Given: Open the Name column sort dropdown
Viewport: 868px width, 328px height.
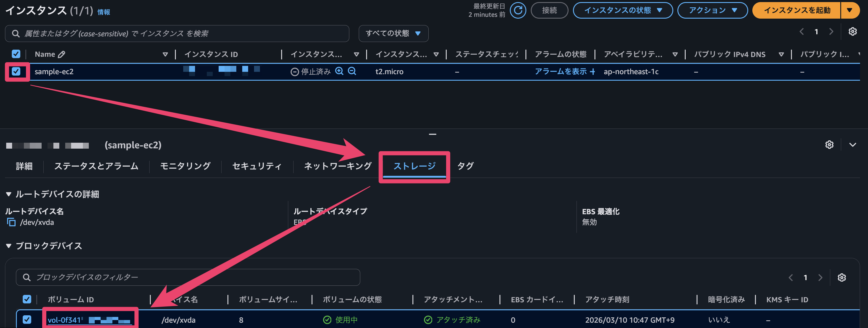Looking at the screenshot, I should click(166, 54).
